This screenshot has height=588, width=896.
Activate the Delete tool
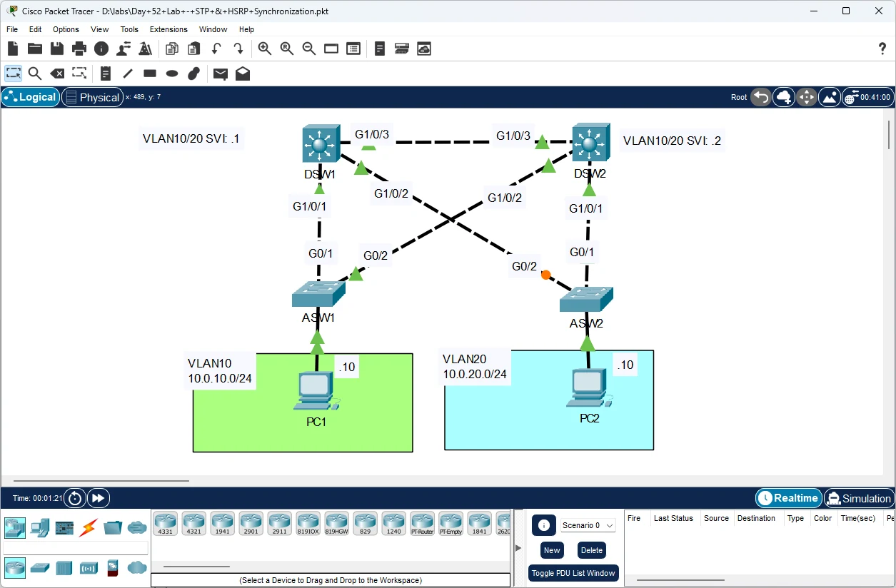tap(57, 73)
